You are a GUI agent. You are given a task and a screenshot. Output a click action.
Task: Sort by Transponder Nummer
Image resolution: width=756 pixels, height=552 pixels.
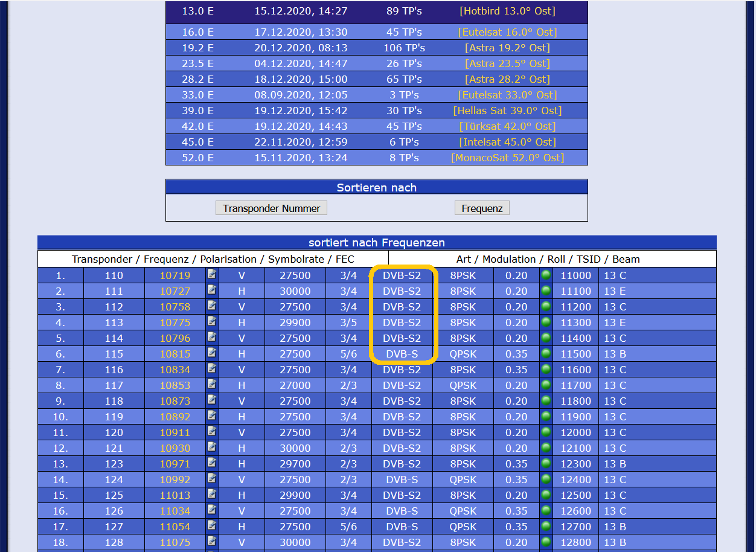click(271, 208)
